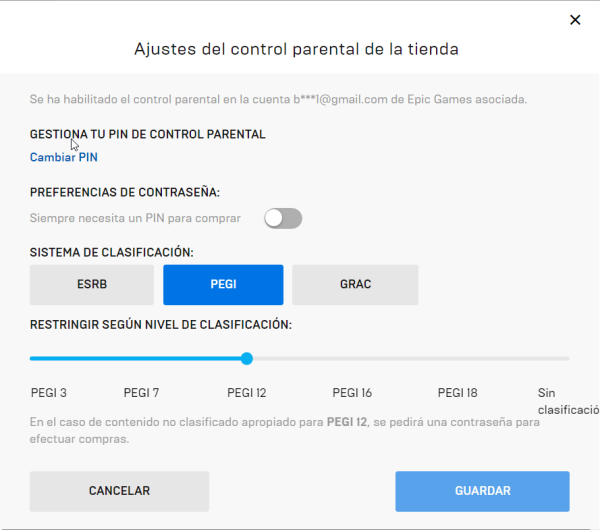Screen dimensions: 600x530
Task: Toggle always require PIN for purchases
Action: (x=282, y=218)
